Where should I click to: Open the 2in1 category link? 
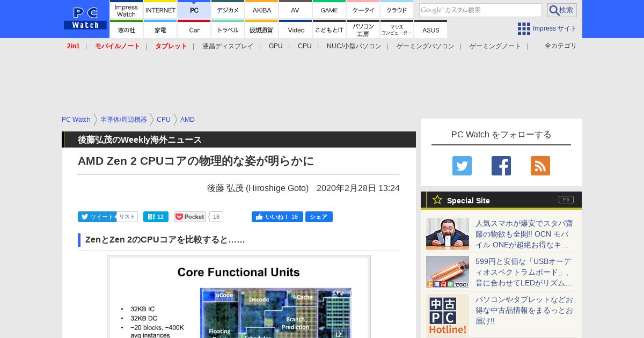pyautogui.click(x=74, y=46)
